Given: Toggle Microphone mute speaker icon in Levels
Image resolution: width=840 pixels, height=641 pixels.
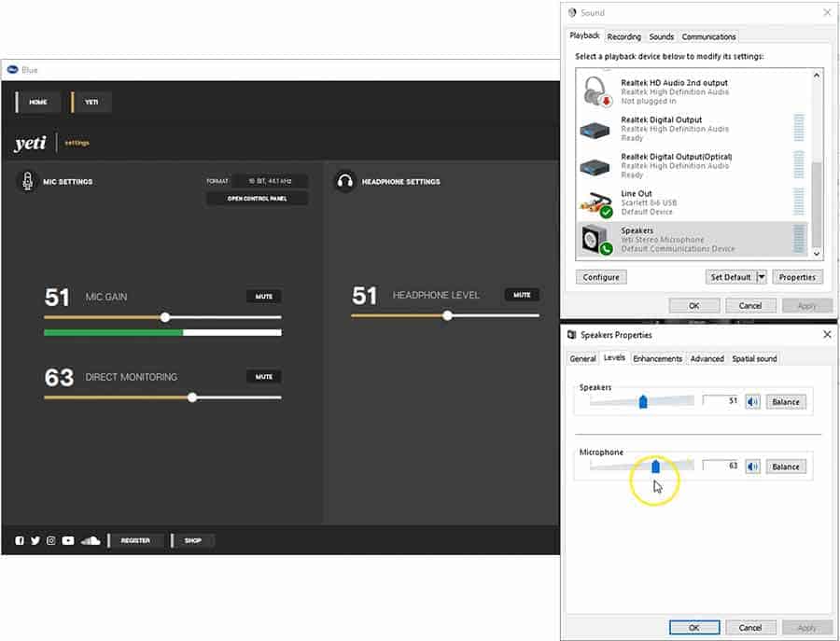Looking at the screenshot, I should coord(752,467).
